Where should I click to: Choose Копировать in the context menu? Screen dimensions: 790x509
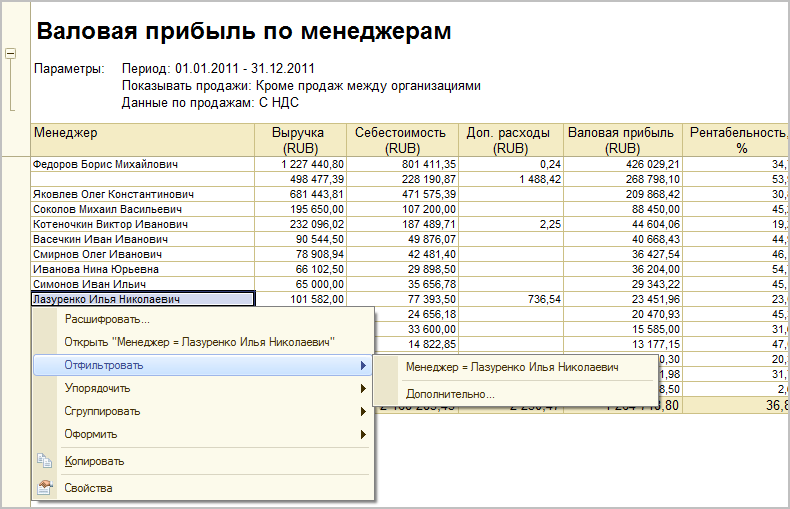click(94, 461)
